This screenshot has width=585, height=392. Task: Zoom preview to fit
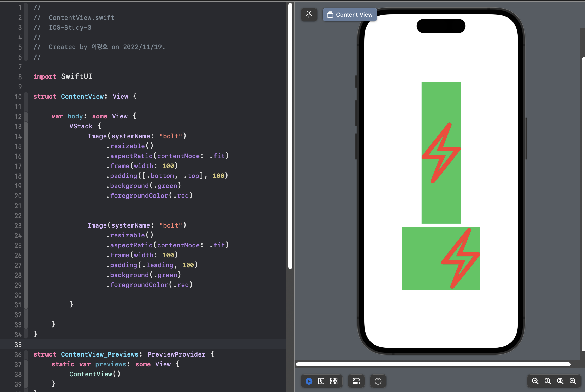tap(560, 381)
